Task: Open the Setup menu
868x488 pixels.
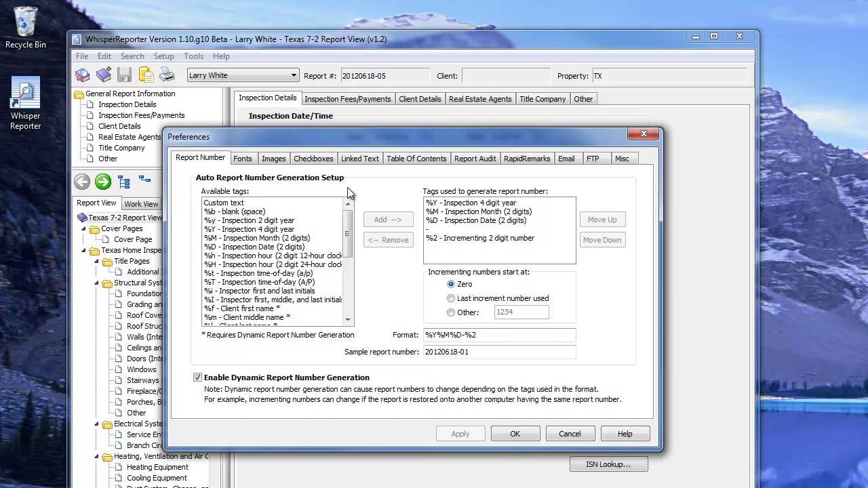Action: [x=163, y=56]
